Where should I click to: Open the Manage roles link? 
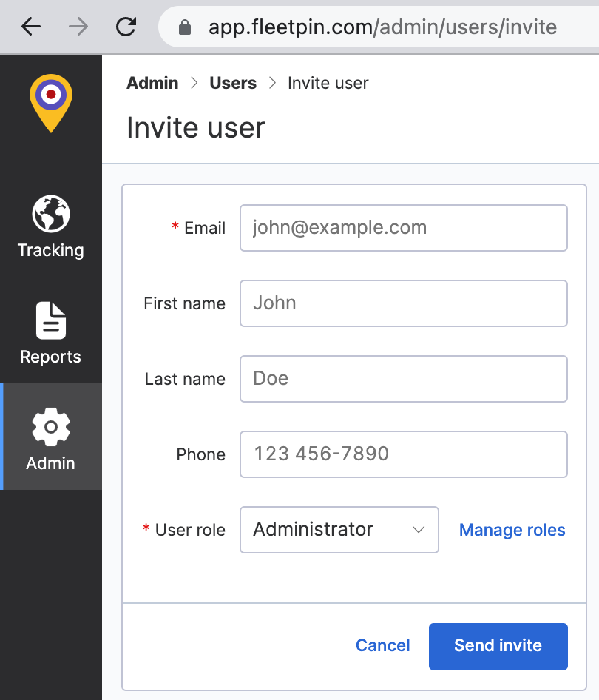click(512, 530)
